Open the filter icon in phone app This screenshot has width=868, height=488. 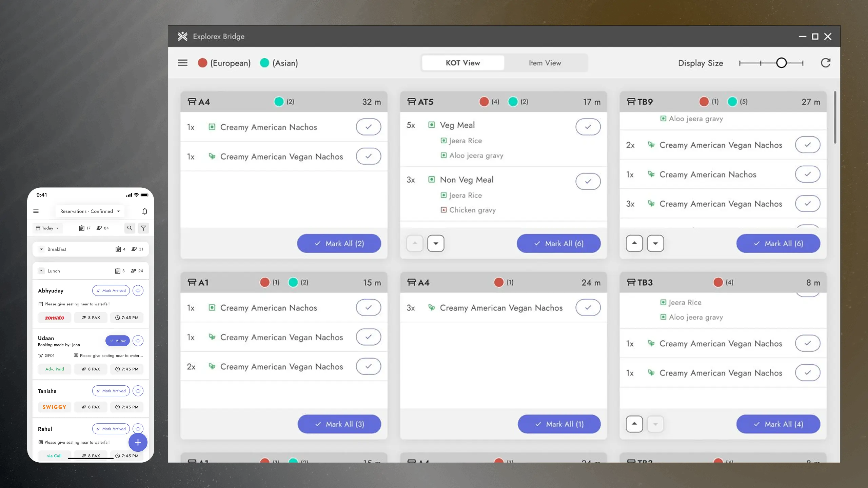tap(143, 228)
